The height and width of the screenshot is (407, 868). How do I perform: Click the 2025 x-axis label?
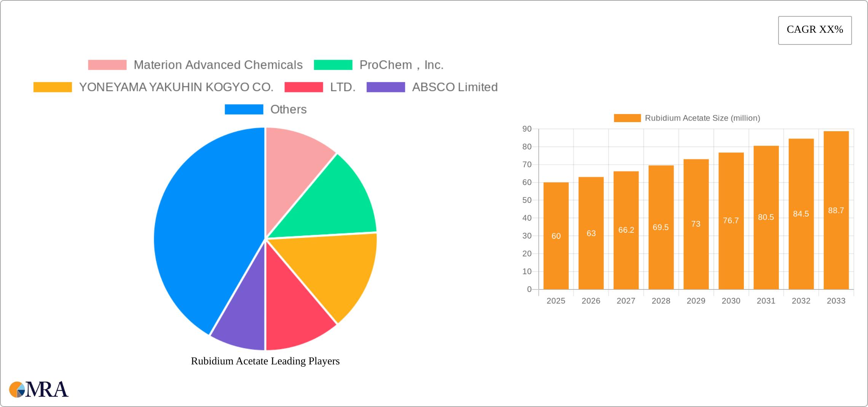[x=556, y=301]
